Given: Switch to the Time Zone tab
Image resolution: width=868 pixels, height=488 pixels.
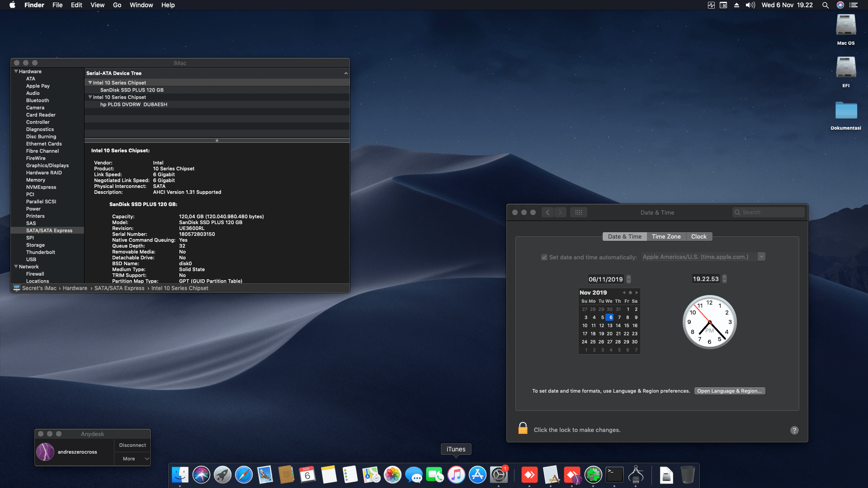Looking at the screenshot, I should (666, 236).
